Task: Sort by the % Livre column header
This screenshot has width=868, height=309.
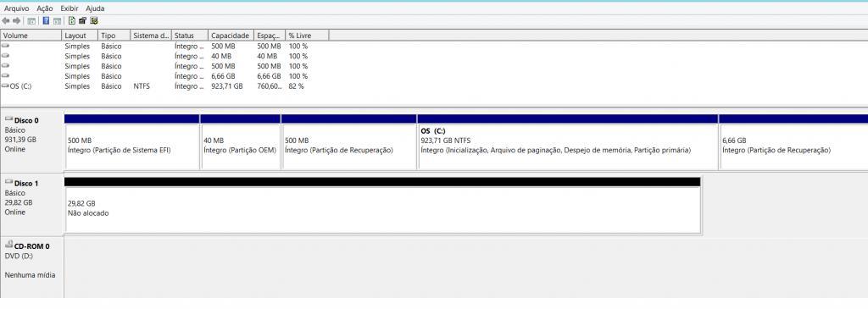Action: point(307,36)
